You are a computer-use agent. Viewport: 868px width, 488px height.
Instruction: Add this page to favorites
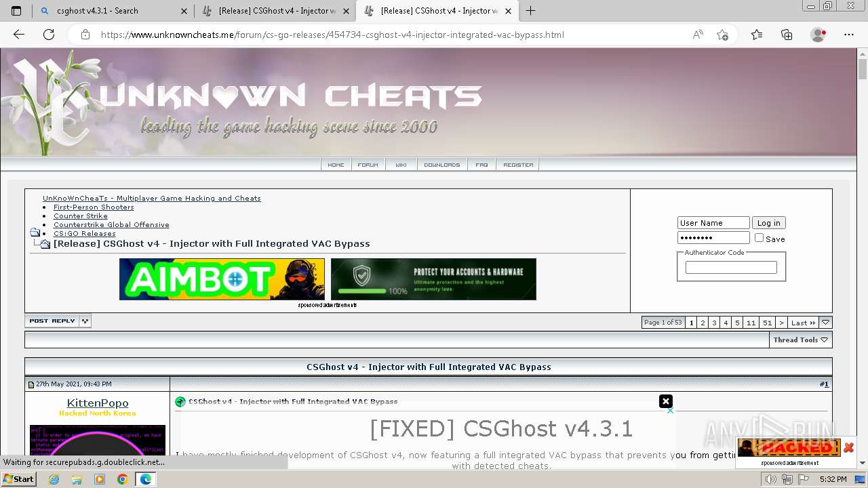(x=722, y=35)
